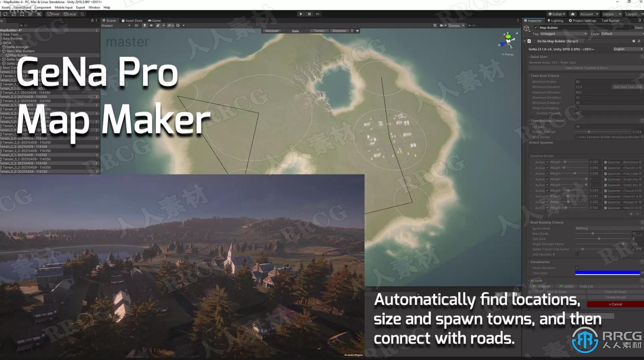Image resolution: width=644 pixels, height=360 pixels.
Task: Toggle hidden objects visibility counter icon
Action: pyautogui.click(x=171, y=26)
